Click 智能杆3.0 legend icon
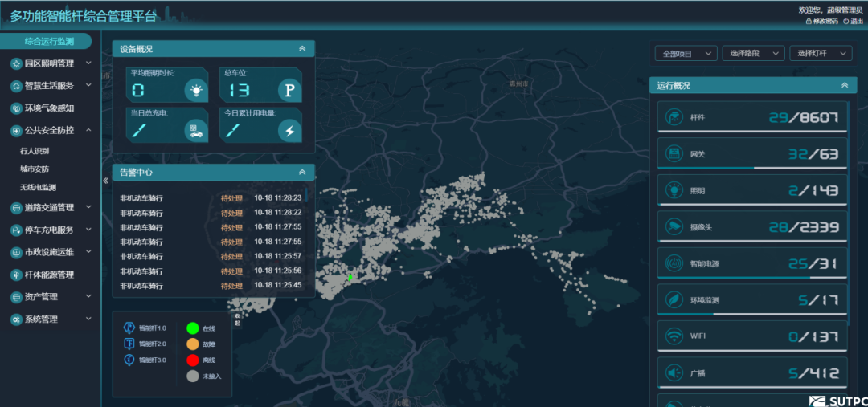The image size is (868, 407). tap(129, 360)
